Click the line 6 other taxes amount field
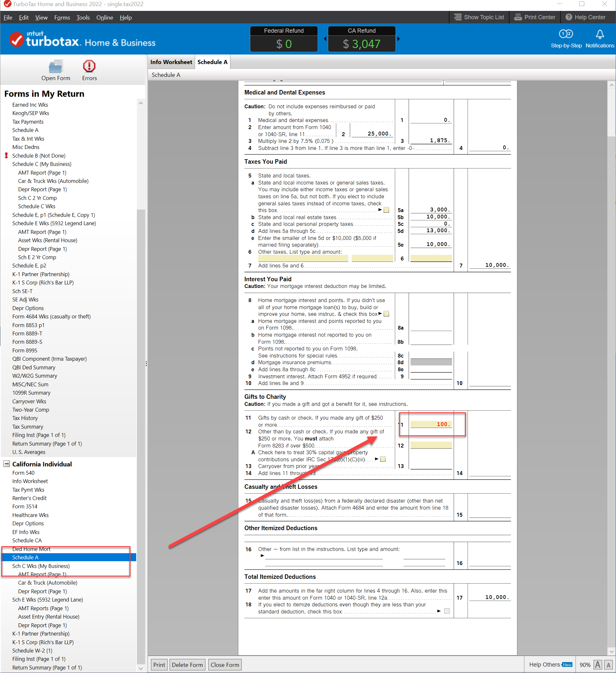Screen dimensions: 616x673 coord(431,258)
